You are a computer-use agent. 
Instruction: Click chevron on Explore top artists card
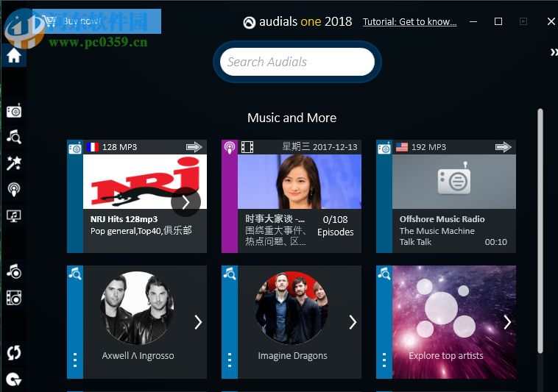507,322
